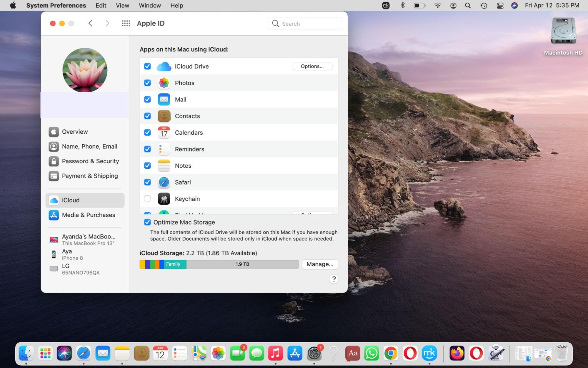Launch Music from the Dock

(x=276, y=353)
